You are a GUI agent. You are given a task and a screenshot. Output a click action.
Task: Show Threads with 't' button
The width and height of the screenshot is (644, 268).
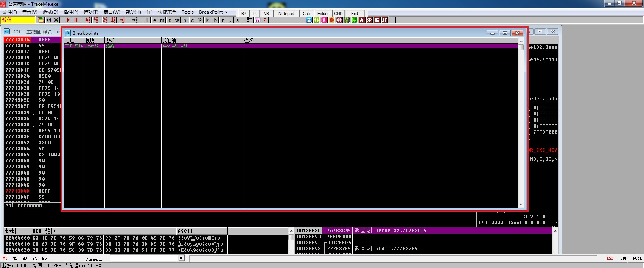pos(170,20)
